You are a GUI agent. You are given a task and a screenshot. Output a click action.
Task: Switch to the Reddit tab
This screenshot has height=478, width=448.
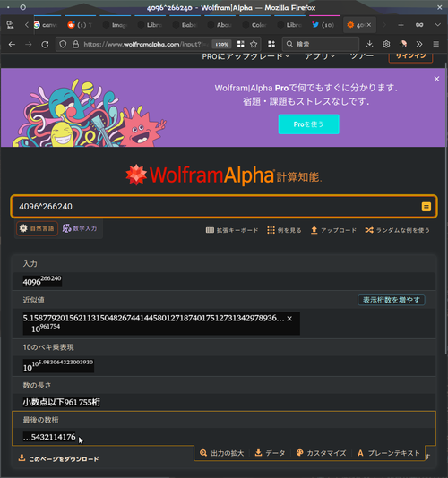80,25
